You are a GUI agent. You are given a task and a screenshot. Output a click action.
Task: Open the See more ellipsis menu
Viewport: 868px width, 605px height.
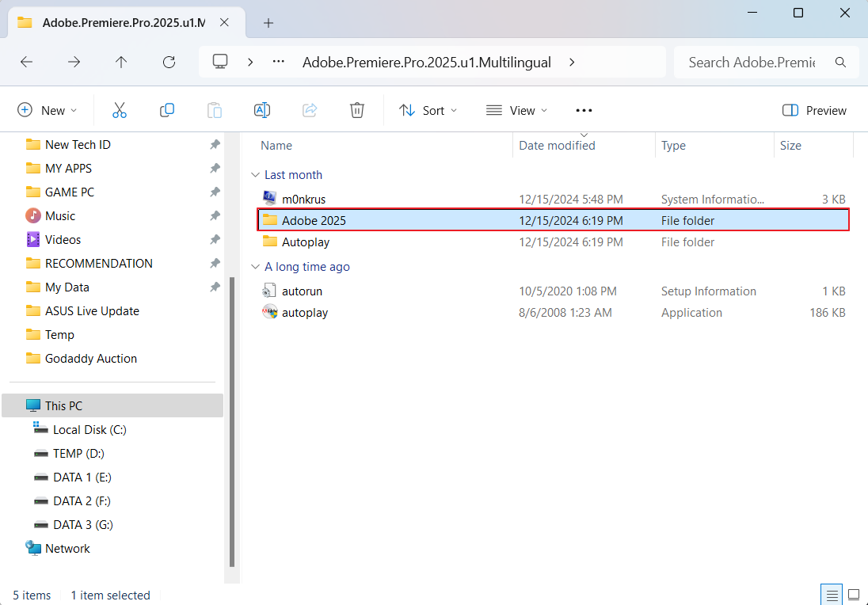pyautogui.click(x=584, y=110)
